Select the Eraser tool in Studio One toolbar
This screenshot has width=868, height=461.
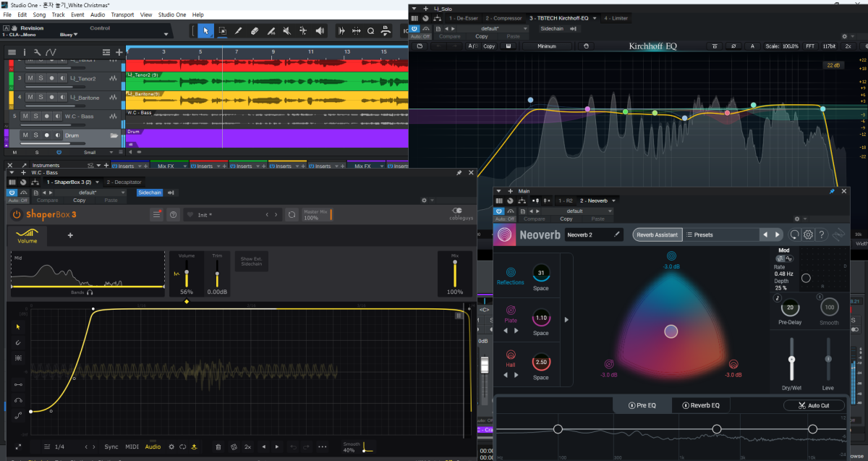click(x=255, y=31)
